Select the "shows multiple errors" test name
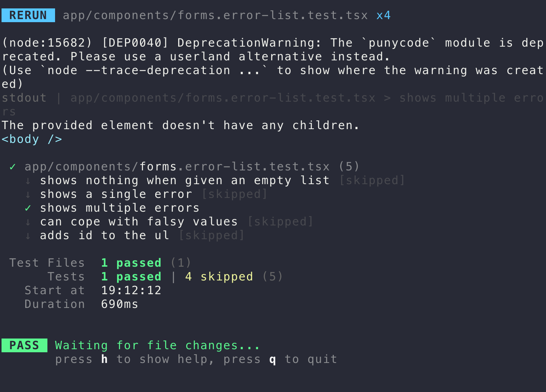This screenshot has height=392, width=546. [119, 208]
